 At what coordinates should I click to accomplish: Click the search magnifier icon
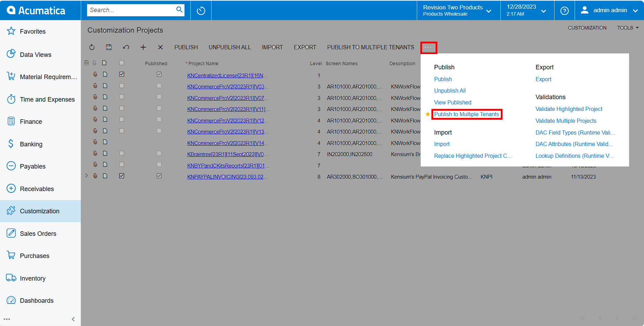[179, 10]
